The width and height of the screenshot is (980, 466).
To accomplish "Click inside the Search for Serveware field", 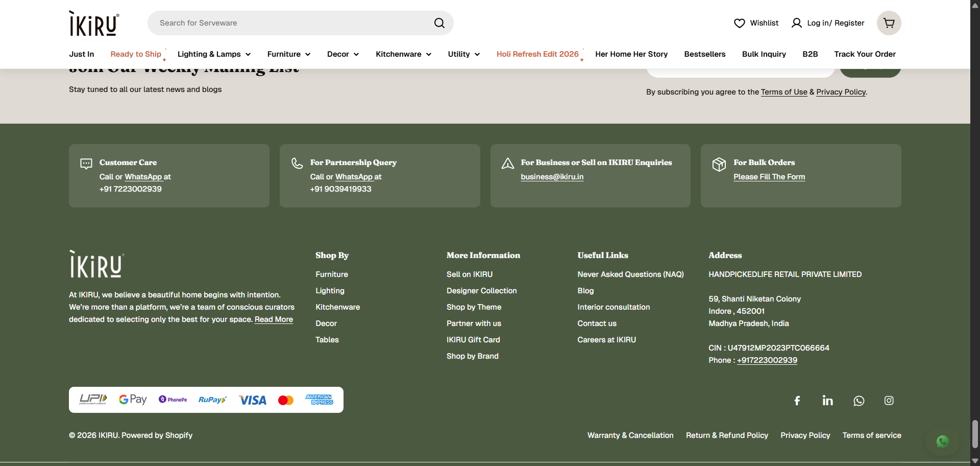I will 291,23.
